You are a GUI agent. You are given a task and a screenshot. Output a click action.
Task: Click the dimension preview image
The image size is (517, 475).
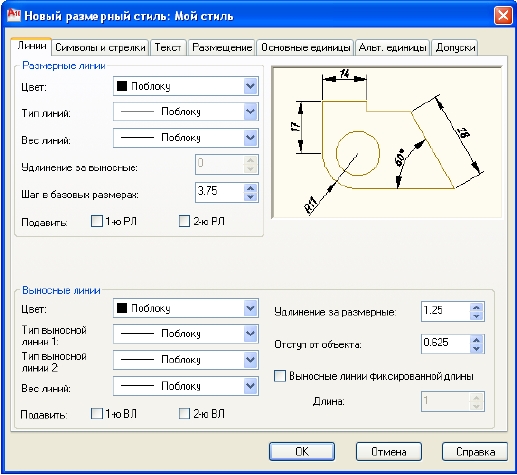pos(387,142)
